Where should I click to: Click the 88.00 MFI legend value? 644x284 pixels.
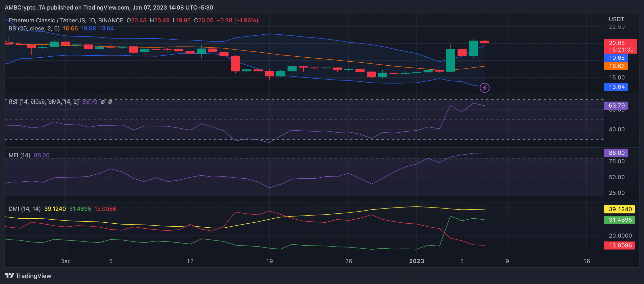pos(42,155)
